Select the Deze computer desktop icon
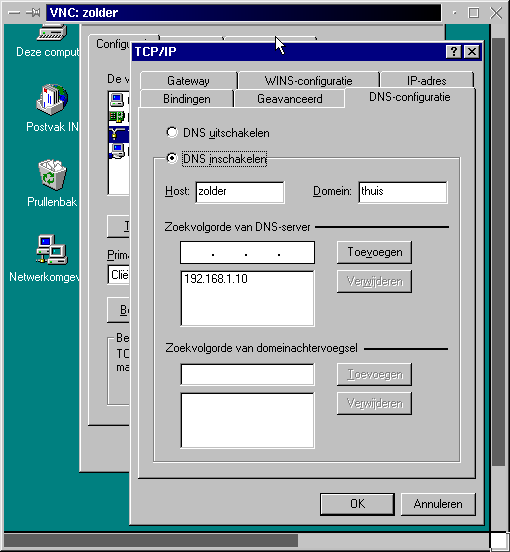The height and width of the screenshot is (552, 510). coord(52,32)
